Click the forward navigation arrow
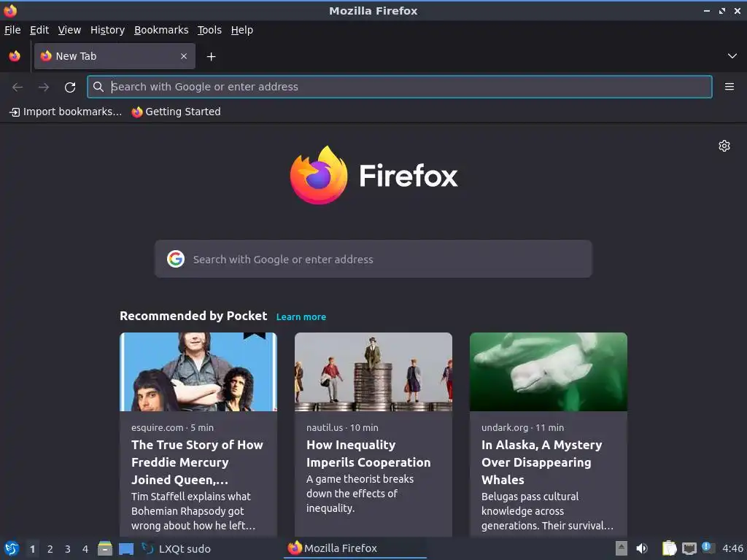Viewport: 747px width, 560px height. coord(43,87)
